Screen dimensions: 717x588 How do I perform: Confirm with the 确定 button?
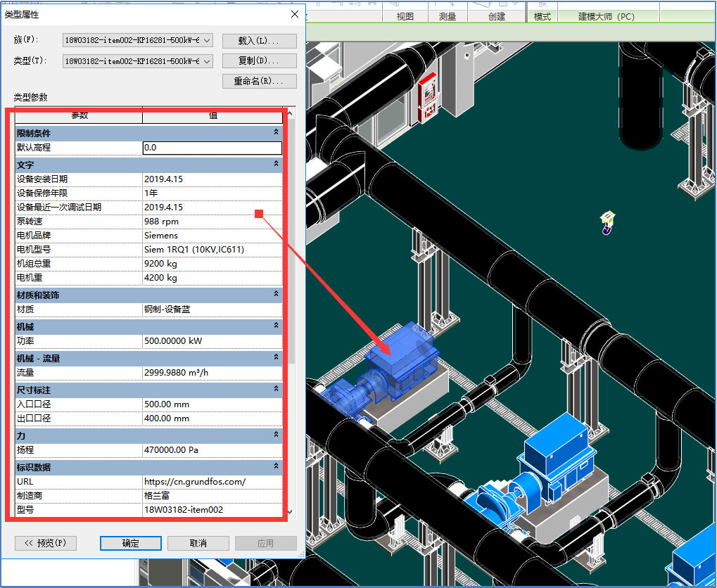(x=131, y=543)
